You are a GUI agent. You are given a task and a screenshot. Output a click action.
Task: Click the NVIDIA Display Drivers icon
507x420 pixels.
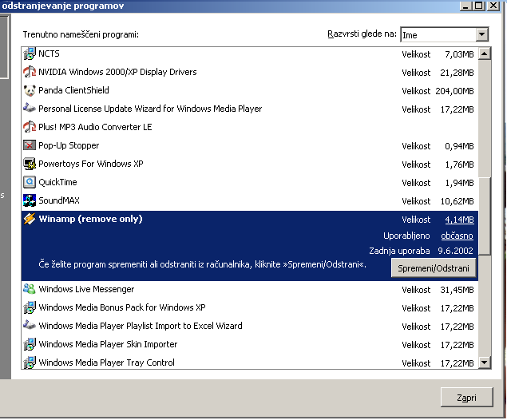click(x=30, y=72)
